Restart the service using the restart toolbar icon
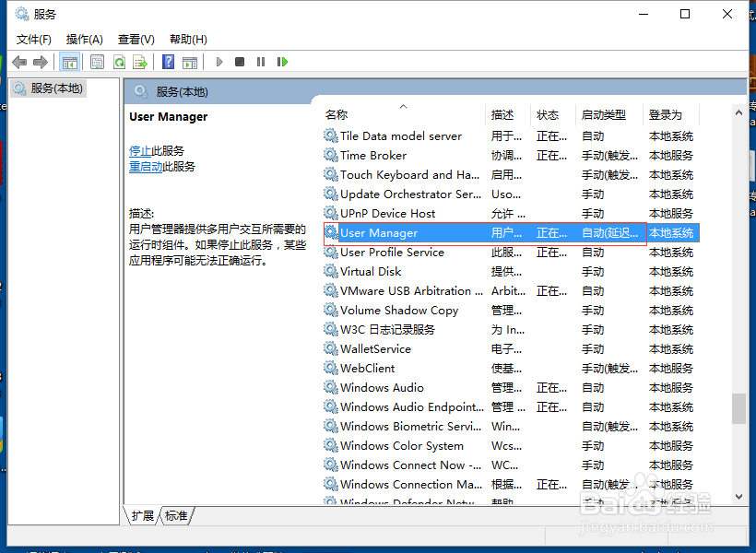 point(282,62)
